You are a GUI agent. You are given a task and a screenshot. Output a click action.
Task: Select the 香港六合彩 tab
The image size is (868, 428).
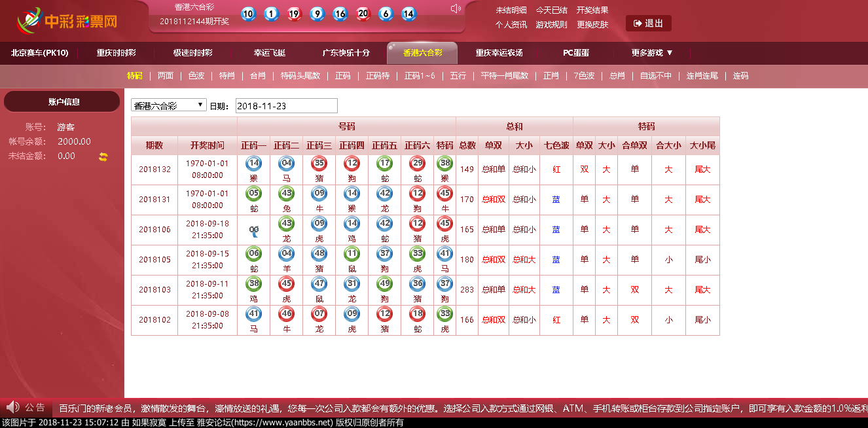[x=422, y=53]
